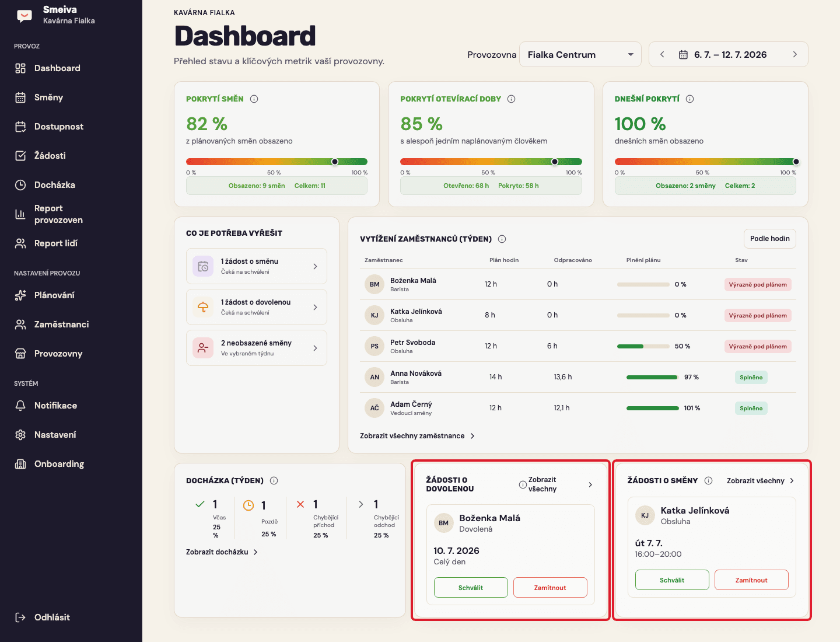This screenshot has width=840, height=642.
Task: Approve Boženka Malá's vacation with Schválit
Action: coord(471,588)
